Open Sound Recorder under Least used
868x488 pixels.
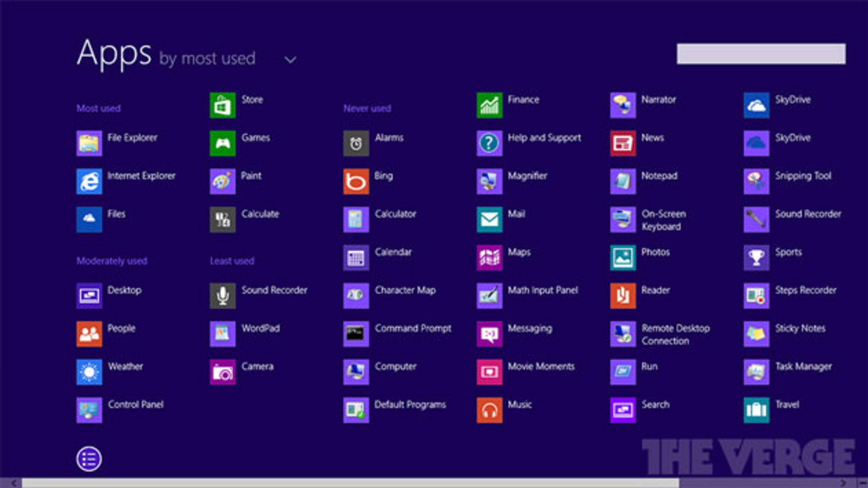coord(222,296)
